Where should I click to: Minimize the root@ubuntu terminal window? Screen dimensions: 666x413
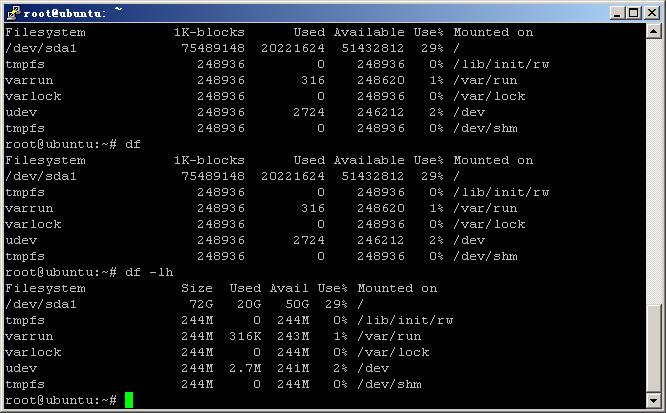(618, 13)
